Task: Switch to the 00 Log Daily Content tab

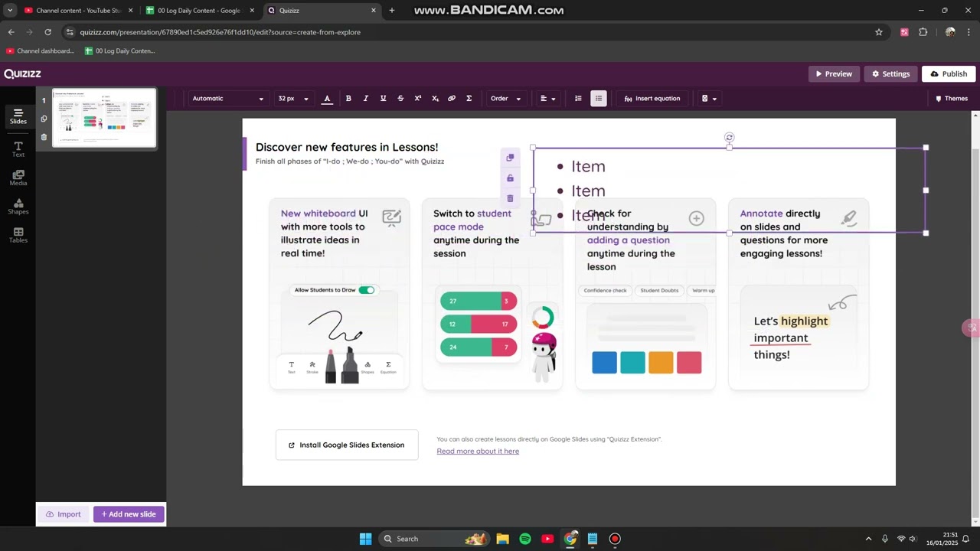Action: (x=198, y=11)
